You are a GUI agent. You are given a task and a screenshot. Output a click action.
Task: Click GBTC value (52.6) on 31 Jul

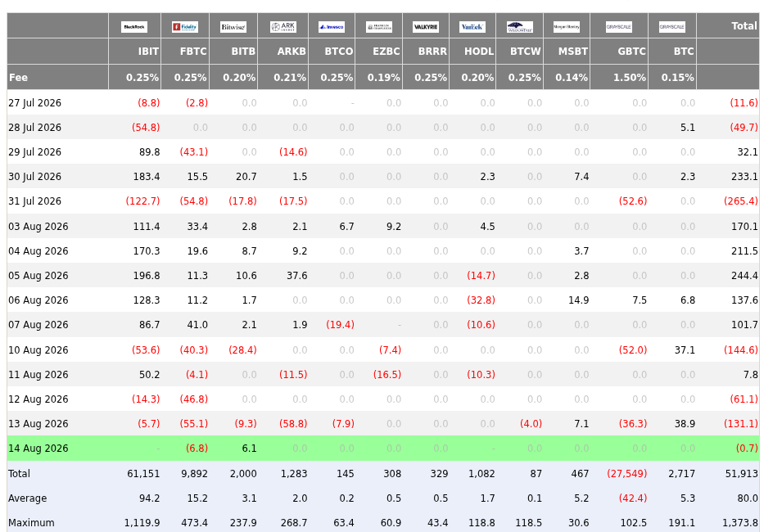633,201
